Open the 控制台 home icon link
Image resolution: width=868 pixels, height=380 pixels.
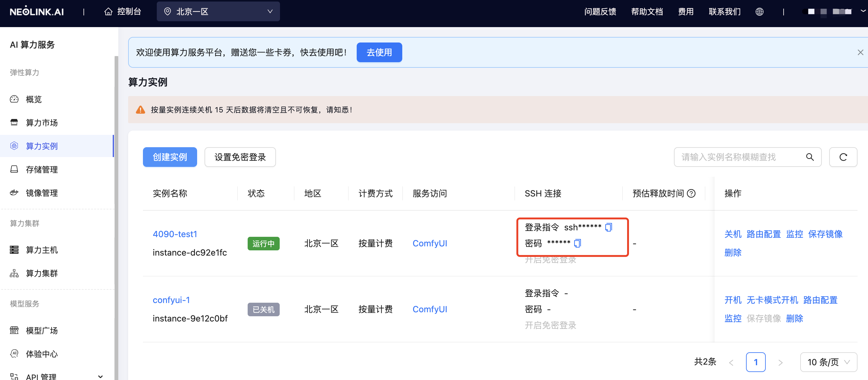pos(123,12)
